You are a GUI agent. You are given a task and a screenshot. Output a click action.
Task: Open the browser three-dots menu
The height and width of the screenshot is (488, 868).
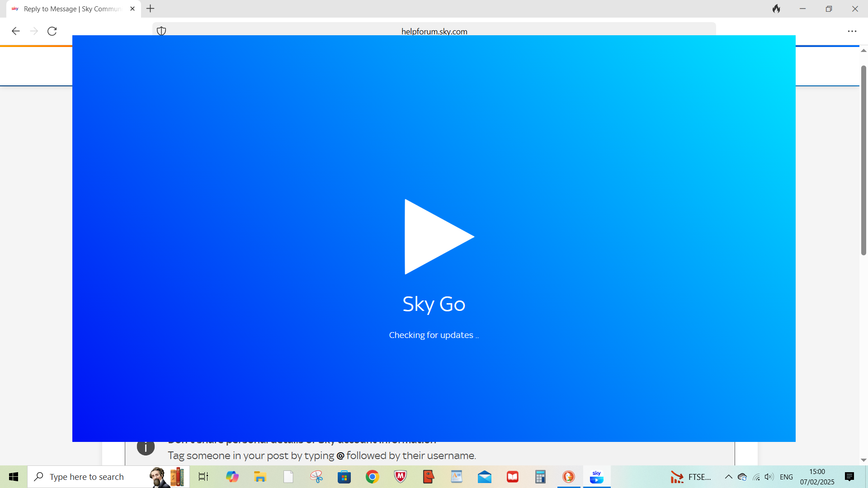[852, 31]
